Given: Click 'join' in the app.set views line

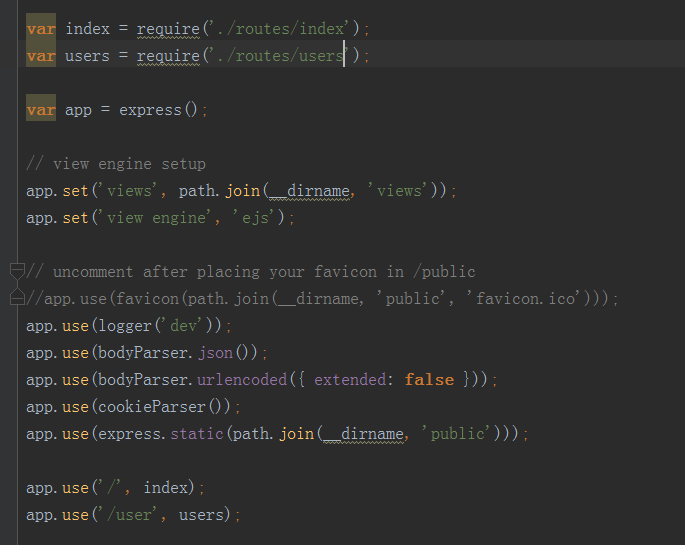Looking at the screenshot, I should pyautogui.click(x=243, y=191).
